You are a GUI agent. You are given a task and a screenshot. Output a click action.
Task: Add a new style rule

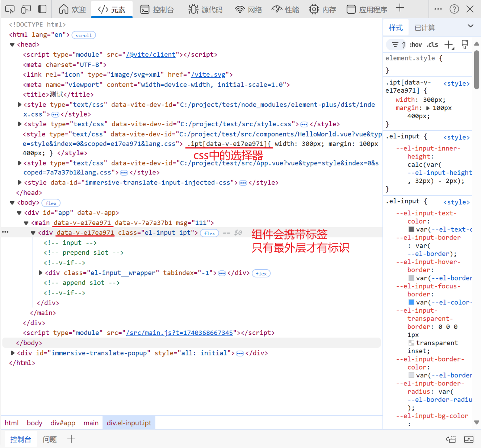point(449,45)
